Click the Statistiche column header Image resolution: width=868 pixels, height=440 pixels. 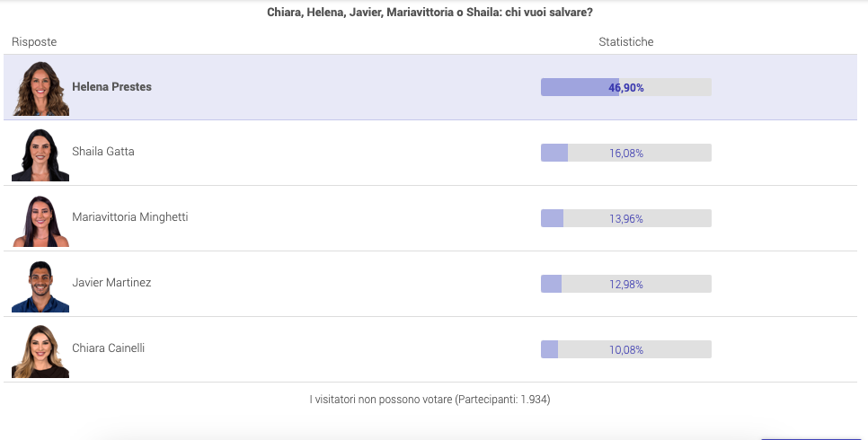[626, 42]
